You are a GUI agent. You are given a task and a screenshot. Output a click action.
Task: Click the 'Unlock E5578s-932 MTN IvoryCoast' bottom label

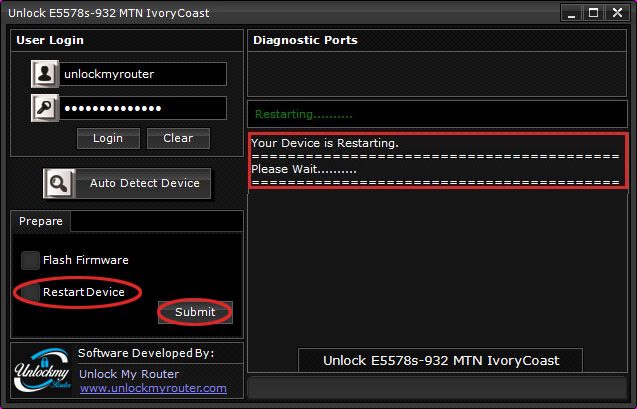coord(441,361)
